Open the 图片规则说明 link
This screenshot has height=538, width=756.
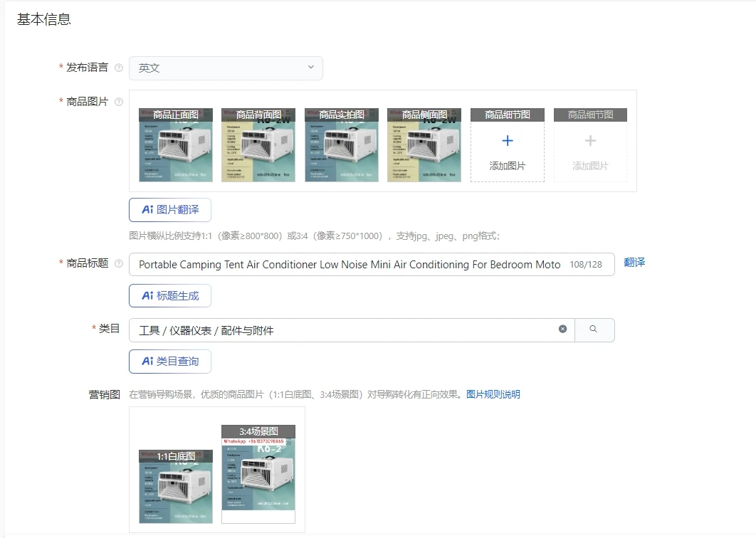coord(493,394)
